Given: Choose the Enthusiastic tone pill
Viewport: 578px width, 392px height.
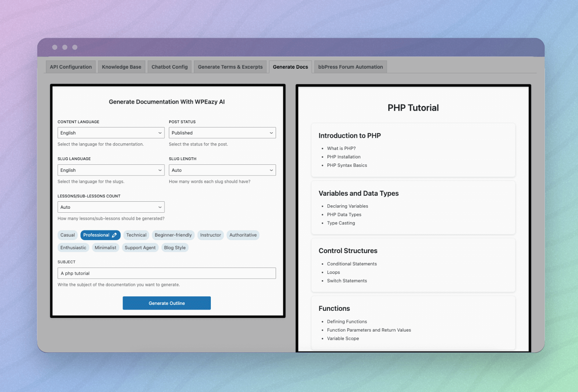Looking at the screenshot, I should click(x=73, y=247).
